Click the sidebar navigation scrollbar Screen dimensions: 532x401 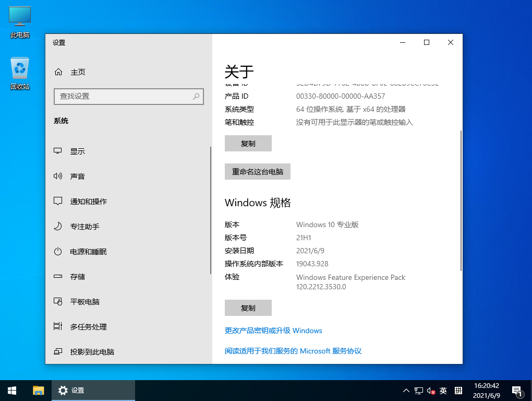[x=210, y=210]
